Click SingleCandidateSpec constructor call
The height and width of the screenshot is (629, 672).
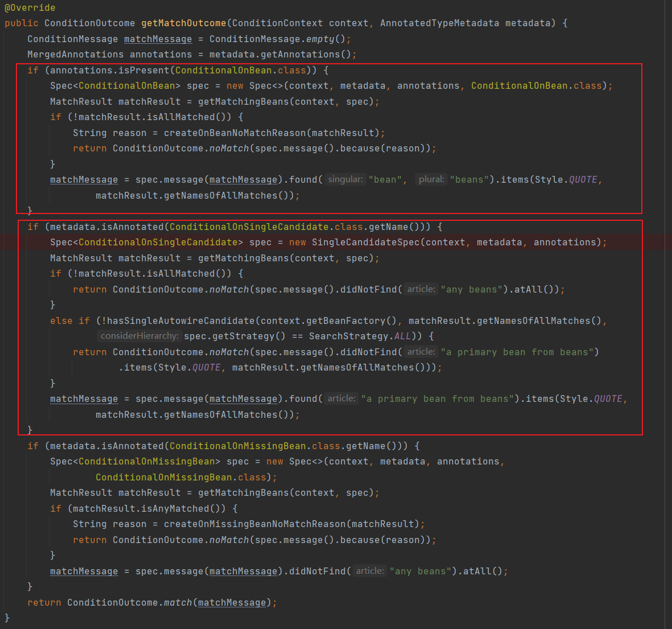(x=365, y=242)
